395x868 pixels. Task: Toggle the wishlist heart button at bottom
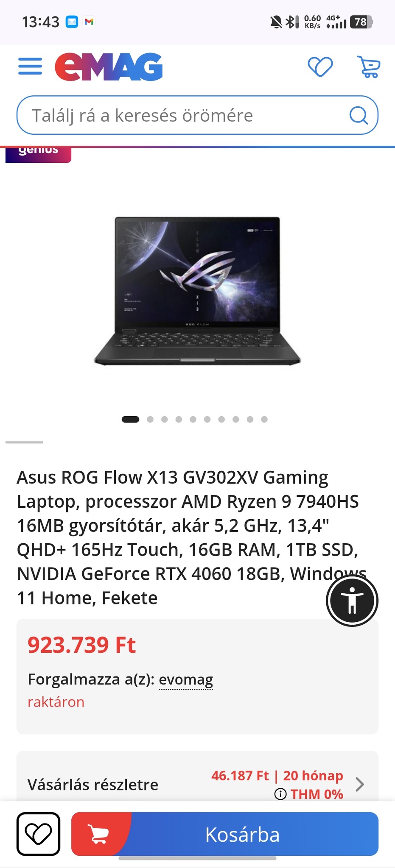coord(38,834)
